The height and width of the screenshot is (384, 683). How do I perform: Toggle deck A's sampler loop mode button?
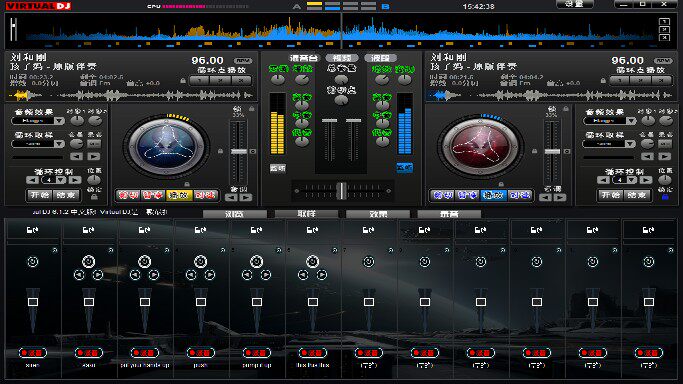(94, 144)
